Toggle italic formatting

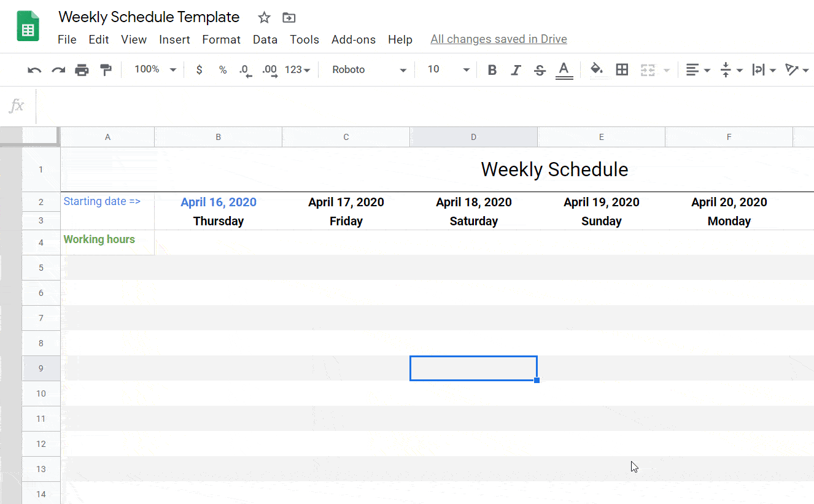(516, 70)
